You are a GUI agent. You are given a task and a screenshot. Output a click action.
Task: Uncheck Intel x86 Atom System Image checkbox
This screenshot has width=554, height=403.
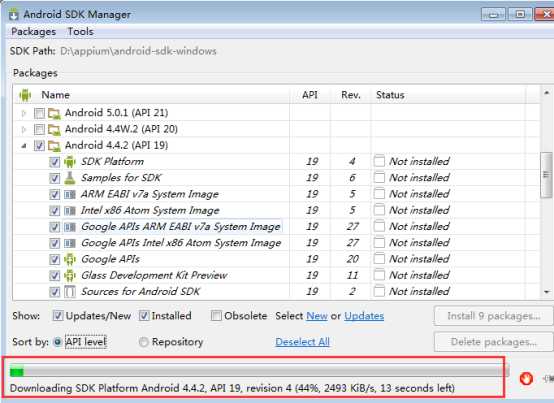tap(54, 211)
